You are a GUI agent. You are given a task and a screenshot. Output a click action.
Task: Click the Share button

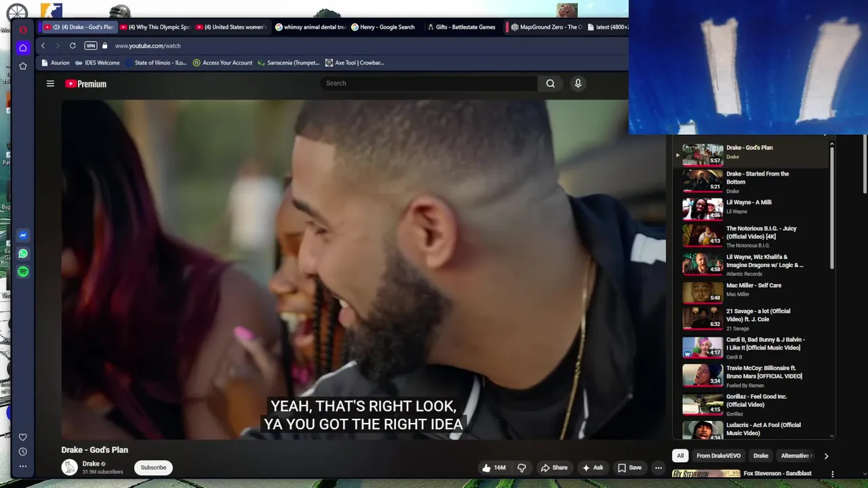(554, 468)
